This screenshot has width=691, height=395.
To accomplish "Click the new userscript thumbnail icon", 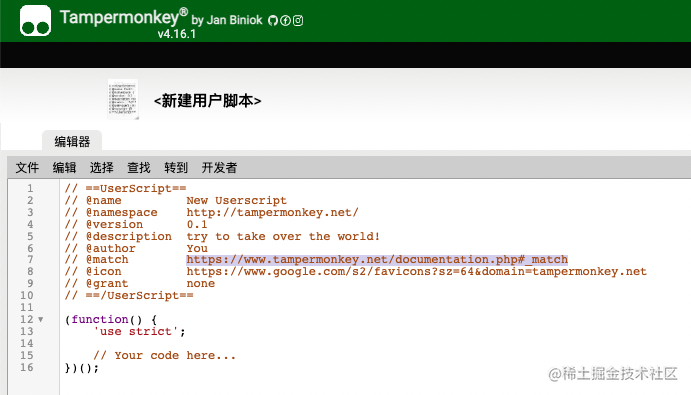I will [123, 99].
